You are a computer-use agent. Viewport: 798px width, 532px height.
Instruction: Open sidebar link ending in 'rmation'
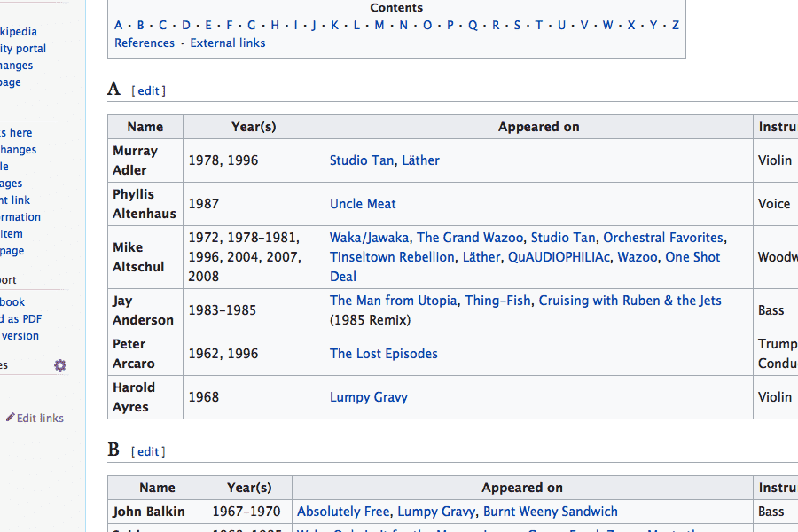coord(20,217)
